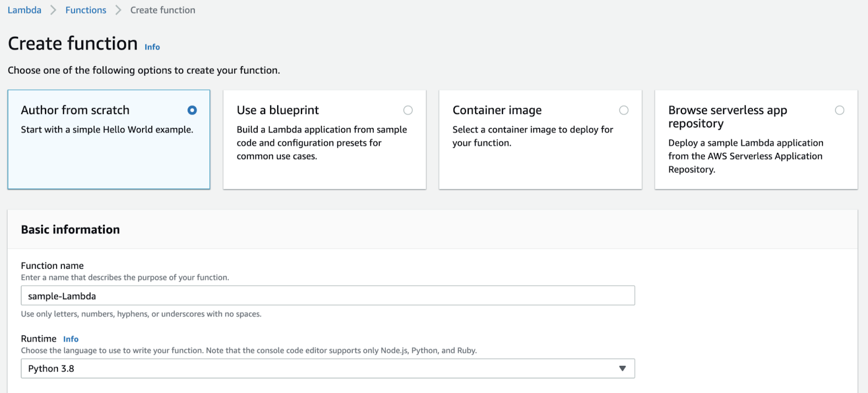Click 'Enter a name that describes the purpose' hint
Viewport: 868px width, 393px height.
pos(125,277)
